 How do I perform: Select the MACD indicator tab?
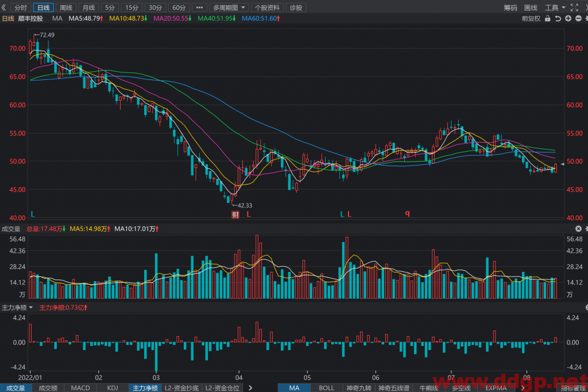80,388
